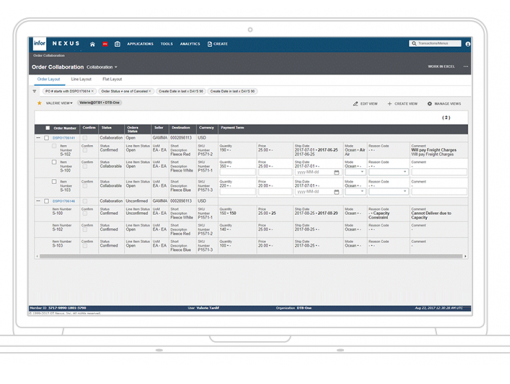
Task: Select the checkbox for item S-100 in first order
Action: (54, 162)
